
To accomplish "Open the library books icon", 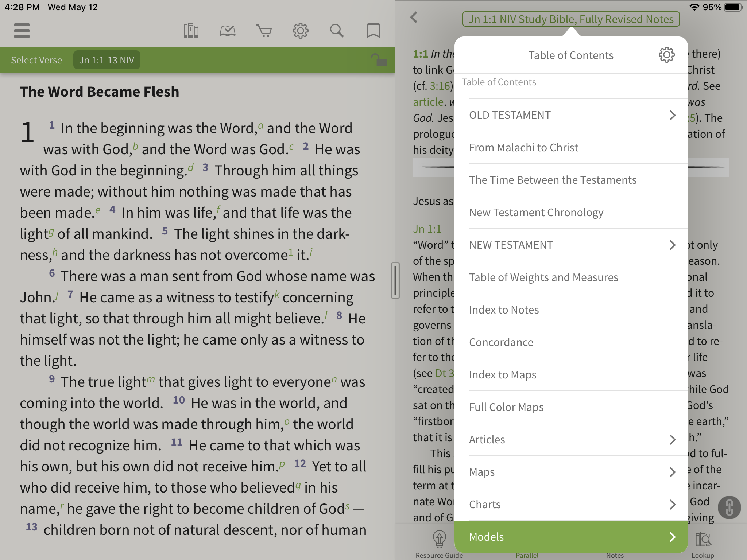I will coord(191,31).
